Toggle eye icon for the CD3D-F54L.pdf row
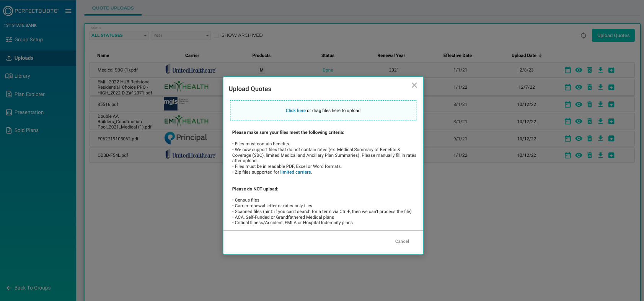Viewport: 644px width, 301px height. click(579, 155)
